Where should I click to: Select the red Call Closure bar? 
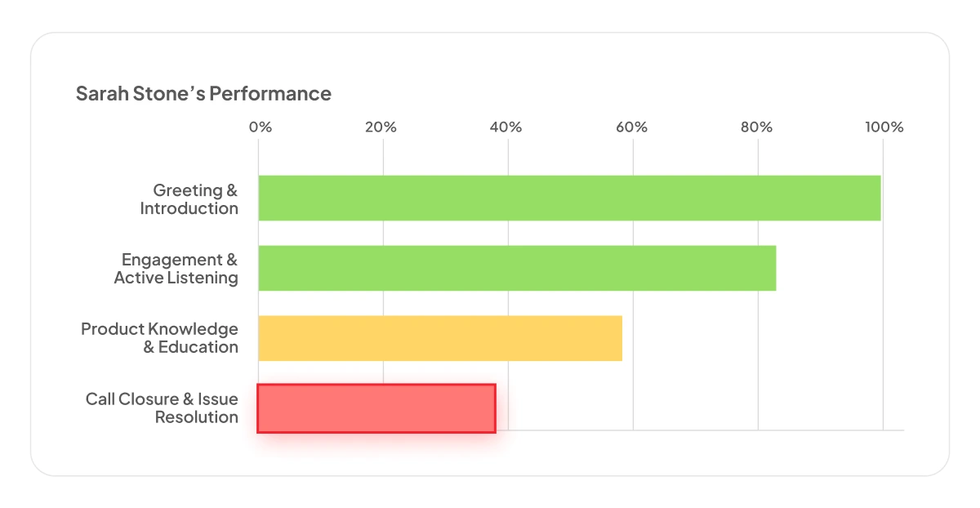pos(376,408)
